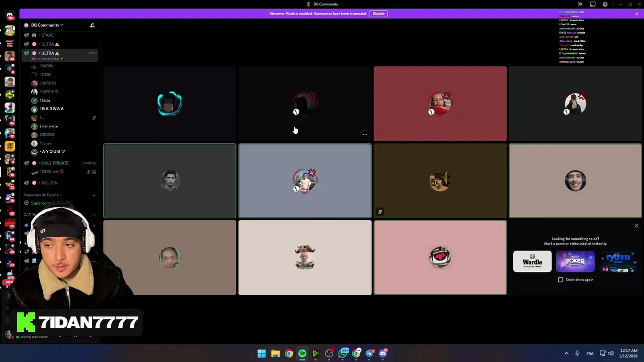Open the Windows Start menu
The height and width of the screenshot is (362, 644).
click(262, 353)
